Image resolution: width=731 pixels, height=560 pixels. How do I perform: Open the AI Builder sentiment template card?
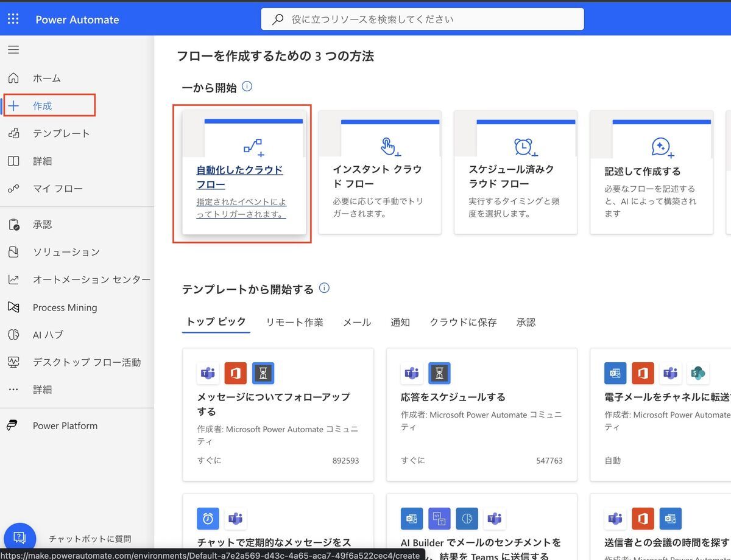[x=482, y=527]
